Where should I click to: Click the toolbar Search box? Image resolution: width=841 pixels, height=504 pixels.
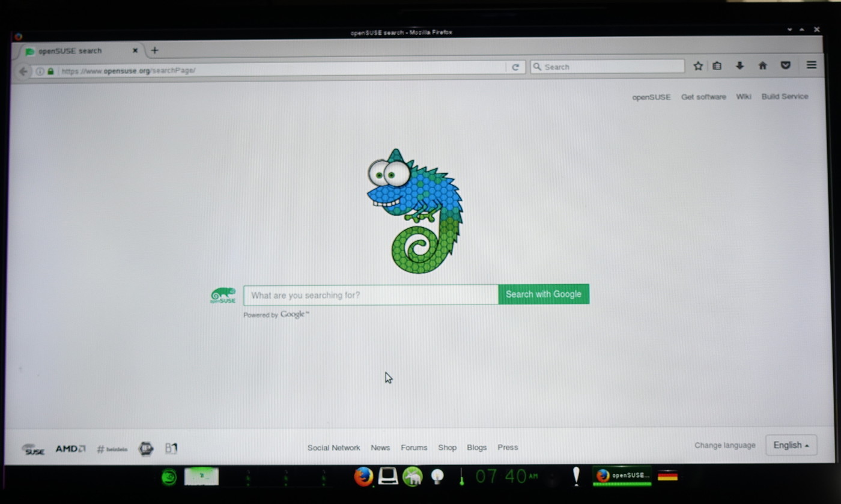pyautogui.click(x=607, y=67)
